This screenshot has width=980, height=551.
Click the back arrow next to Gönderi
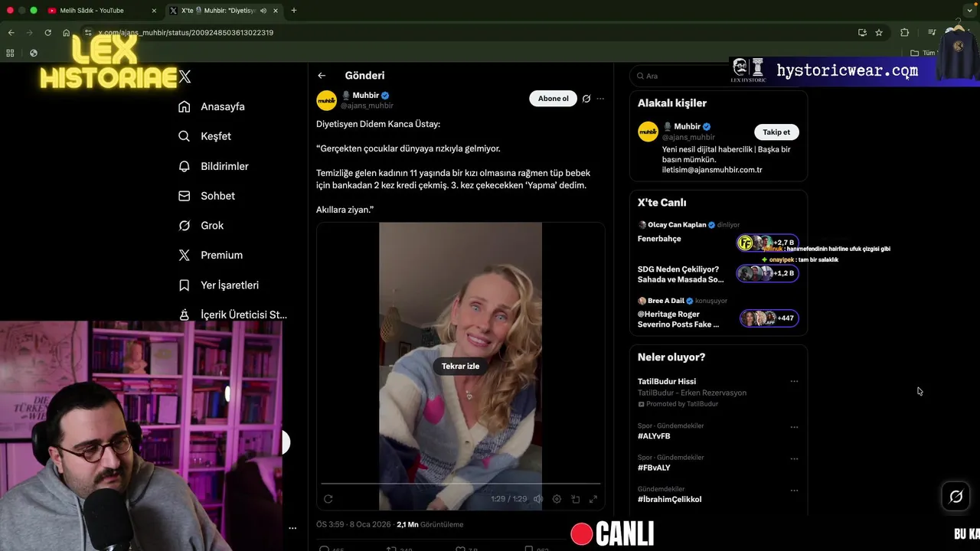pos(322,76)
